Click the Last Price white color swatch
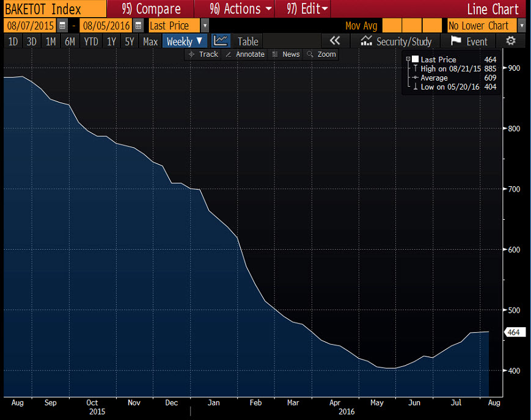531x420 pixels. pyautogui.click(x=416, y=59)
